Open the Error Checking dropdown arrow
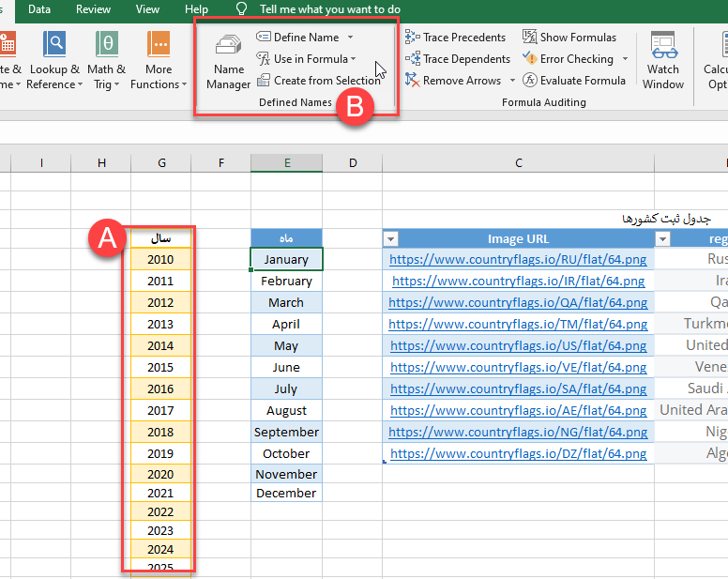Image resolution: width=728 pixels, height=579 pixels. pos(625,59)
